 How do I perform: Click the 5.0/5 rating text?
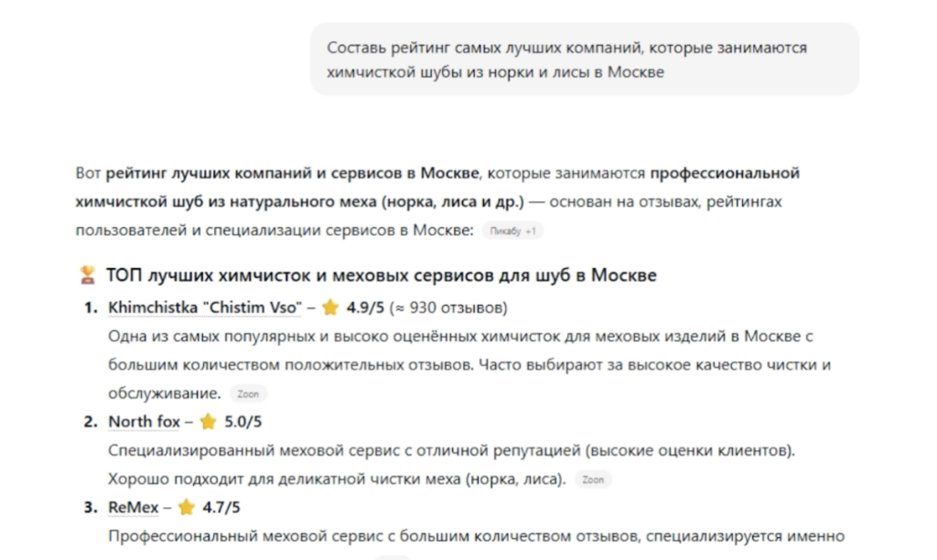(243, 422)
